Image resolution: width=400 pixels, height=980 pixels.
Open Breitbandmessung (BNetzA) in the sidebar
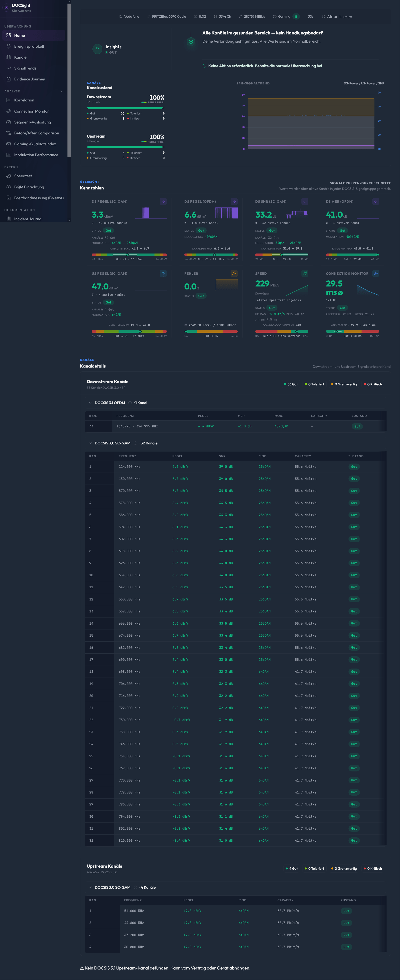pos(33,198)
